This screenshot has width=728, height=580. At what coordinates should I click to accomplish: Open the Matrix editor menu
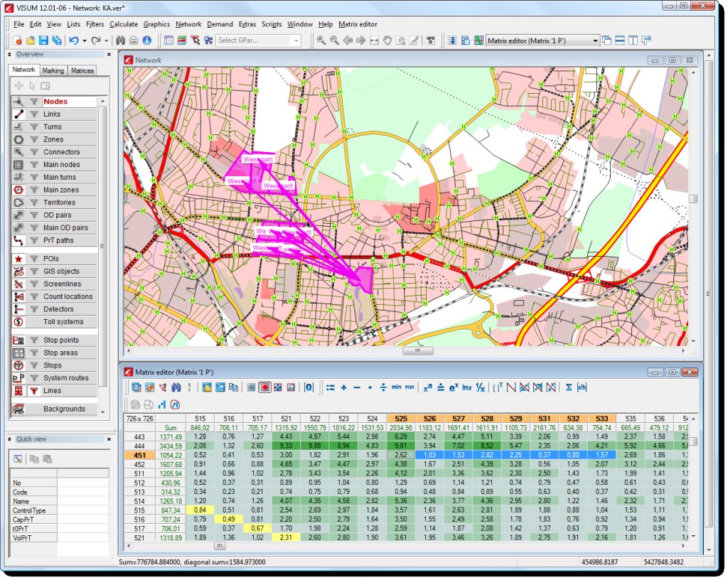point(358,24)
